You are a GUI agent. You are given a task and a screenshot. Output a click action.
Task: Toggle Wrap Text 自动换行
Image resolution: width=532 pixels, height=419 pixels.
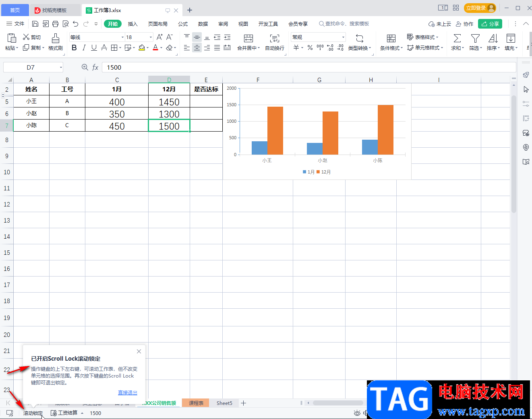pos(275,42)
